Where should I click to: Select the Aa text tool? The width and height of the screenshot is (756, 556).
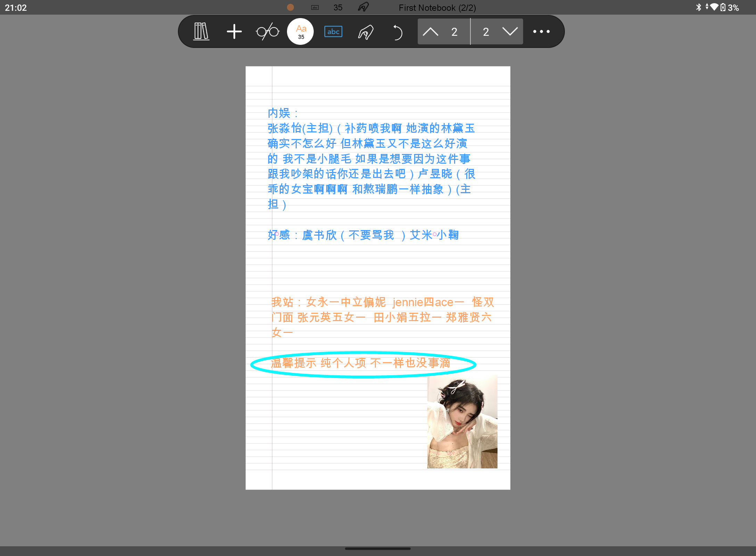click(300, 31)
